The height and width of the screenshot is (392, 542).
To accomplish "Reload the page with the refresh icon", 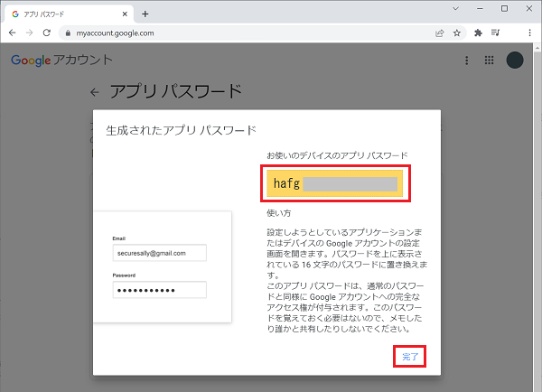I will point(46,33).
